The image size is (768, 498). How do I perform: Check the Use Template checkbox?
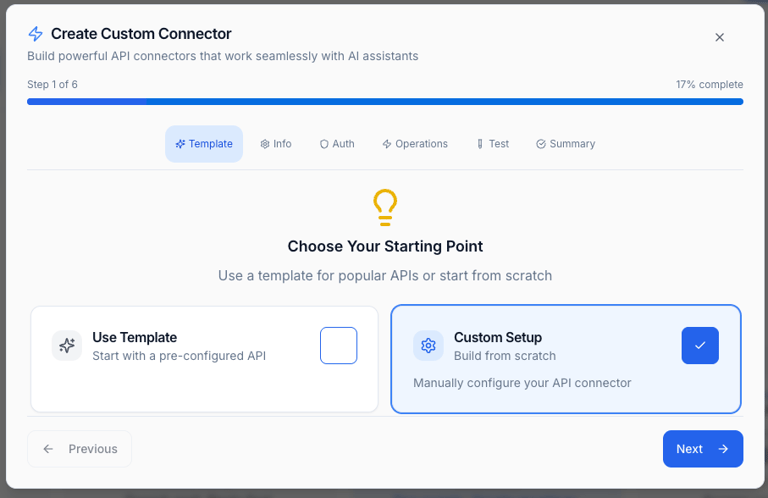click(338, 346)
